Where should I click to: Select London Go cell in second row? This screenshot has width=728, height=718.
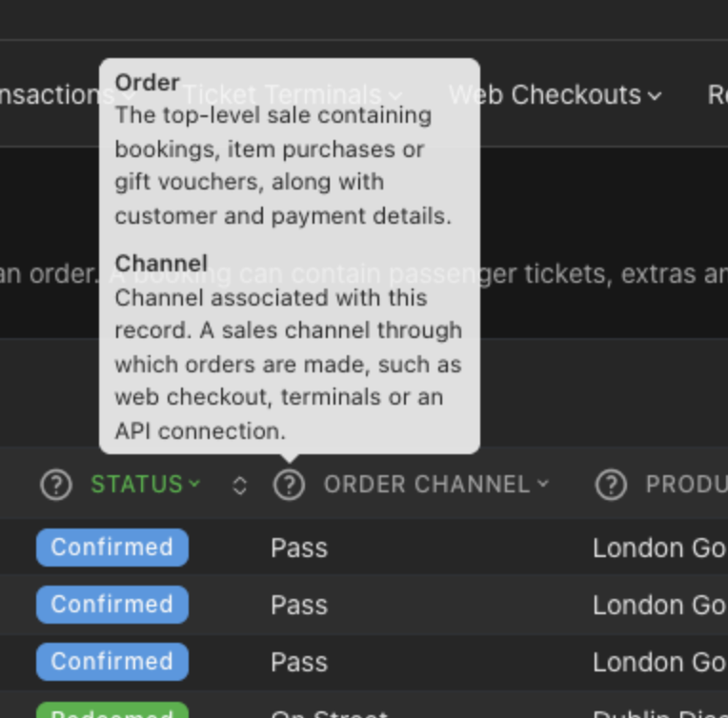pyautogui.click(x=659, y=605)
